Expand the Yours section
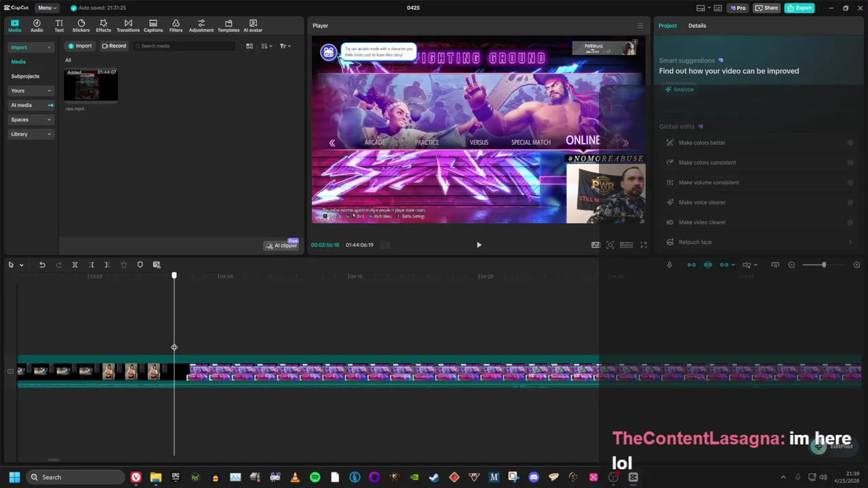The width and height of the screenshot is (868, 488). tap(31, 91)
